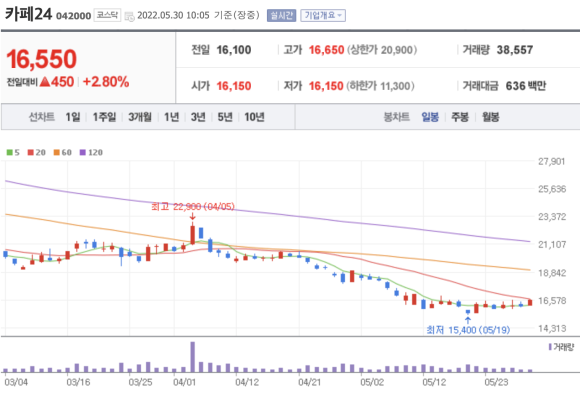580x393 pixels.
Task: Click the 27,901 price axis label
Action: coord(552,161)
